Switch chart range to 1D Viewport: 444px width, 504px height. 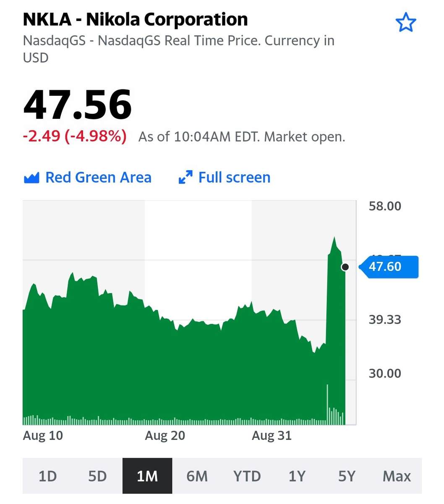pyautogui.click(x=47, y=476)
